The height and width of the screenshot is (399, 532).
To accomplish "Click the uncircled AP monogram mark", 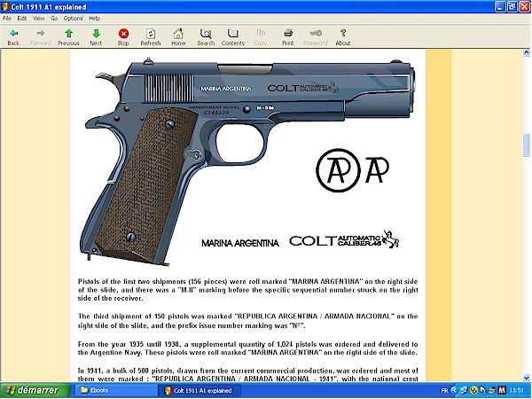I will 377,169.
